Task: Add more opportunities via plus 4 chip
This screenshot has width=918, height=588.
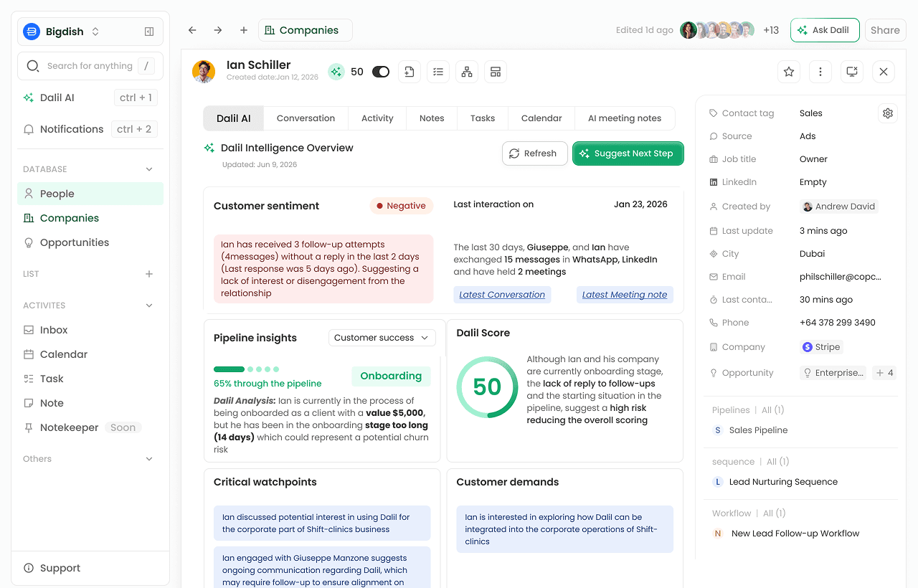Action: tap(884, 373)
